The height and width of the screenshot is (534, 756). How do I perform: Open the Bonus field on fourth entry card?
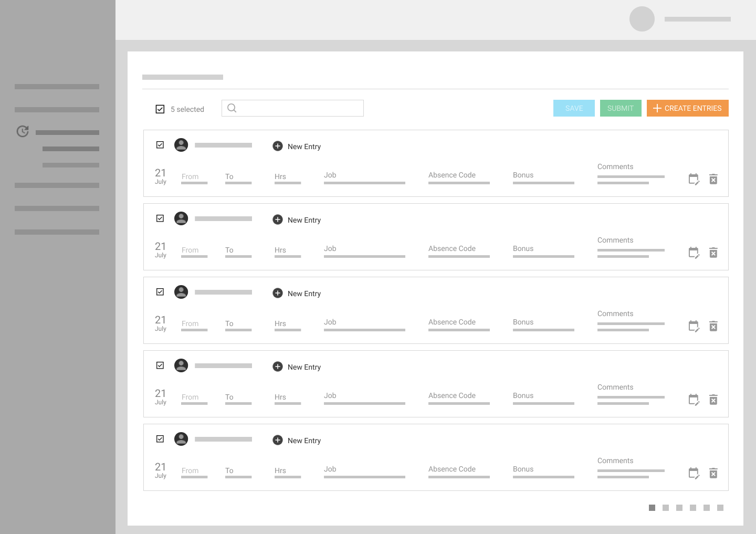pos(543,398)
